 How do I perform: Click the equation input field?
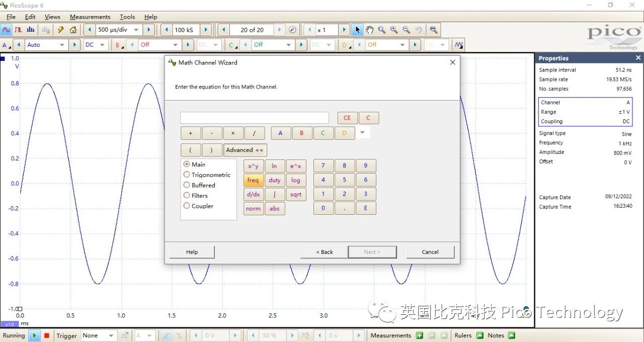254,118
